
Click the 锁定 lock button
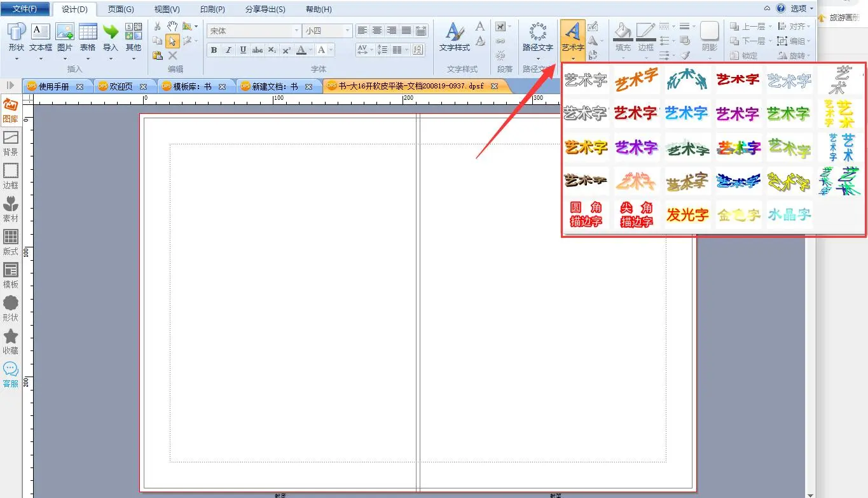click(744, 56)
